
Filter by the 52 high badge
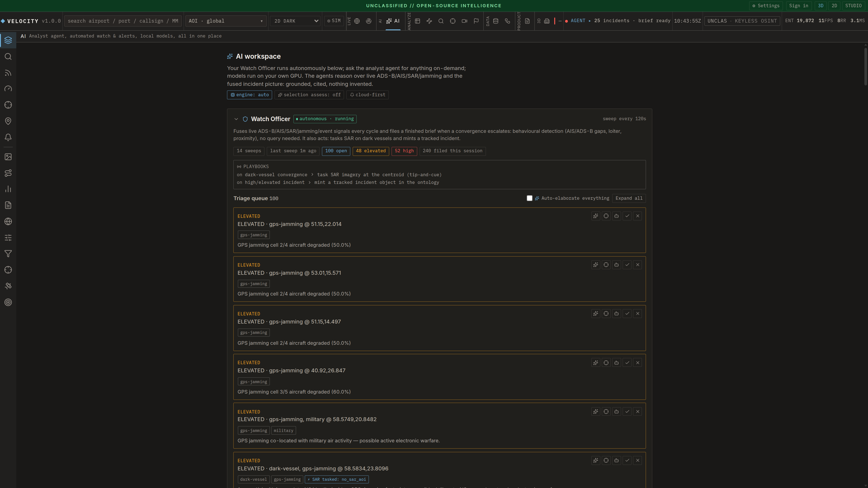coord(404,151)
